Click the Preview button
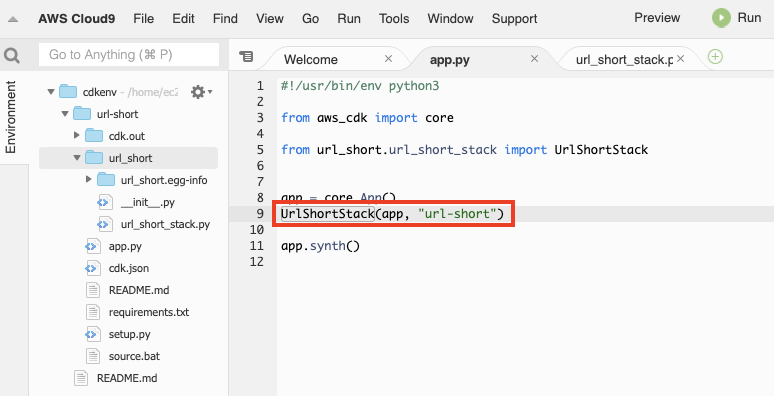 (x=657, y=18)
